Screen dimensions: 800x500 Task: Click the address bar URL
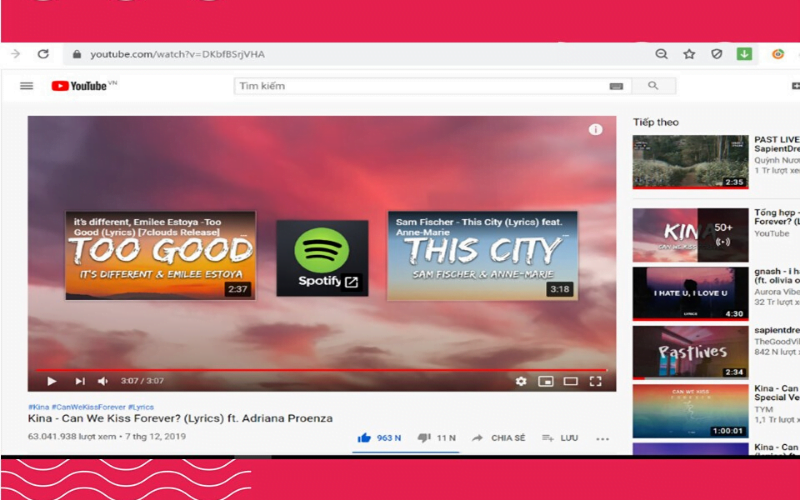click(x=178, y=54)
